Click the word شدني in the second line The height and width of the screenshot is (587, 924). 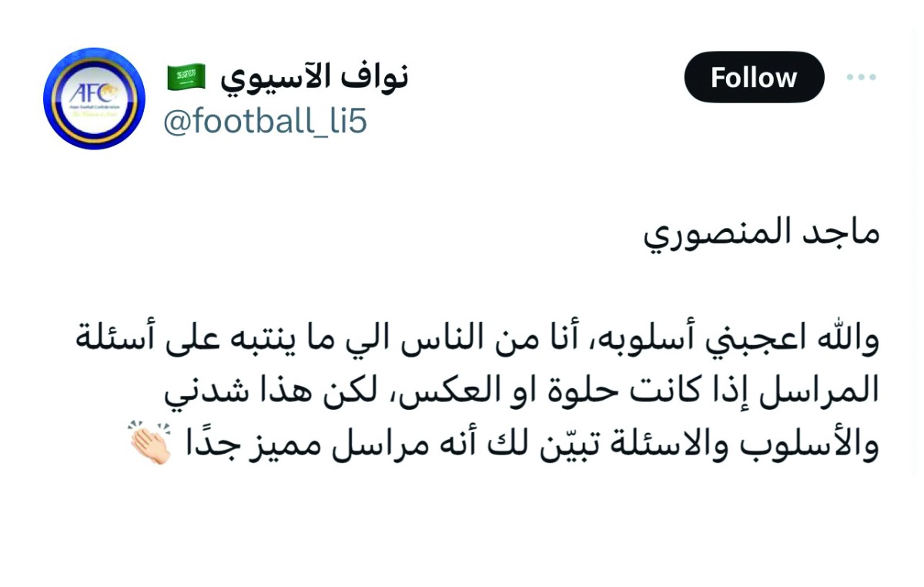tap(199, 394)
